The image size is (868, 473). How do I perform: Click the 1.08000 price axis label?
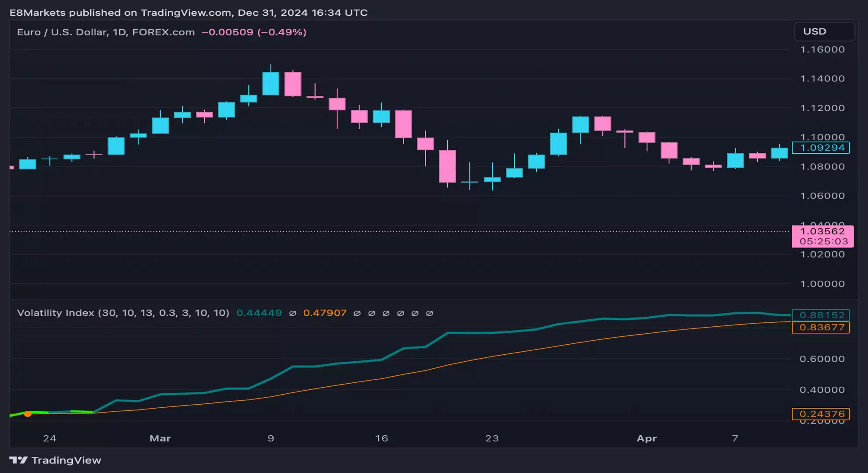822,166
